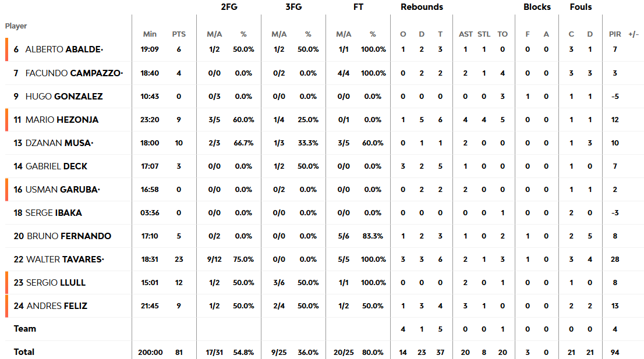Sort by PTS column header

point(179,34)
